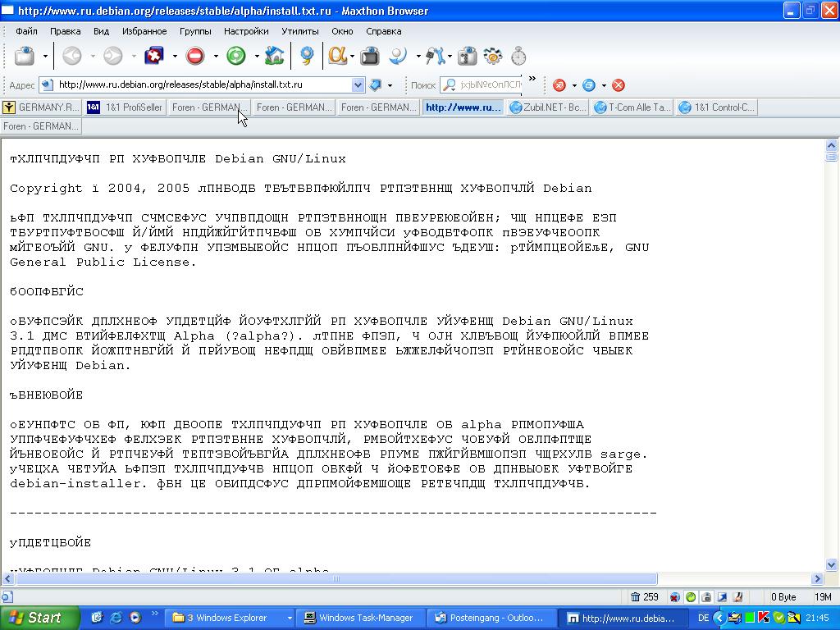Image resolution: width=840 pixels, height=630 pixels.
Task: Click the vertical scrollbar down arrow
Action: [x=832, y=564]
